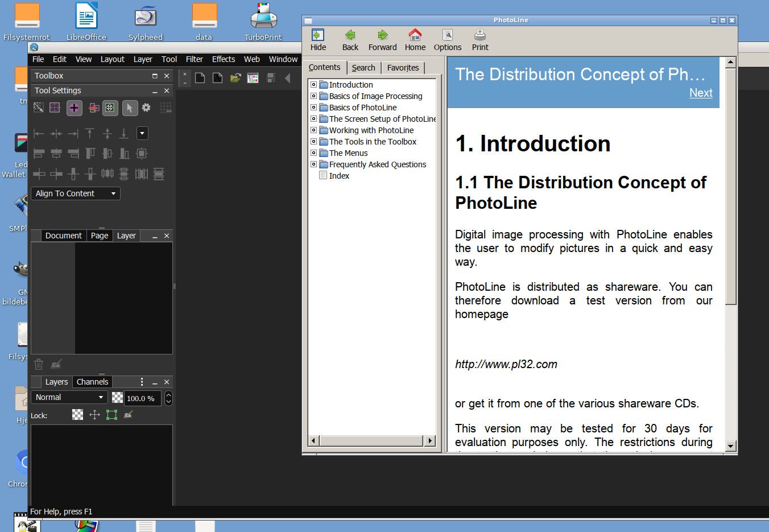Click the help page vertical scrollbar down arrow

(731, 446)
